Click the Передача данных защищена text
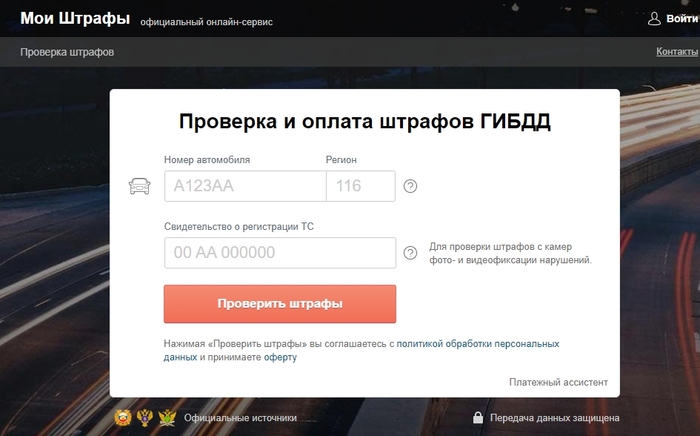This screenshot has height=436, width=700. 554,418
